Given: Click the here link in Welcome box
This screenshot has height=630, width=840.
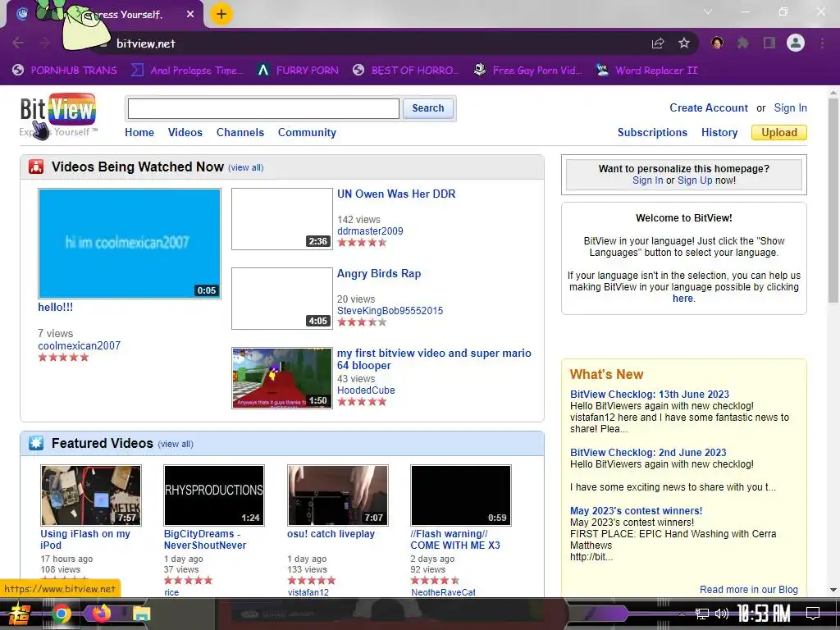Looking at the screenshot, I should tap(682, 299).
